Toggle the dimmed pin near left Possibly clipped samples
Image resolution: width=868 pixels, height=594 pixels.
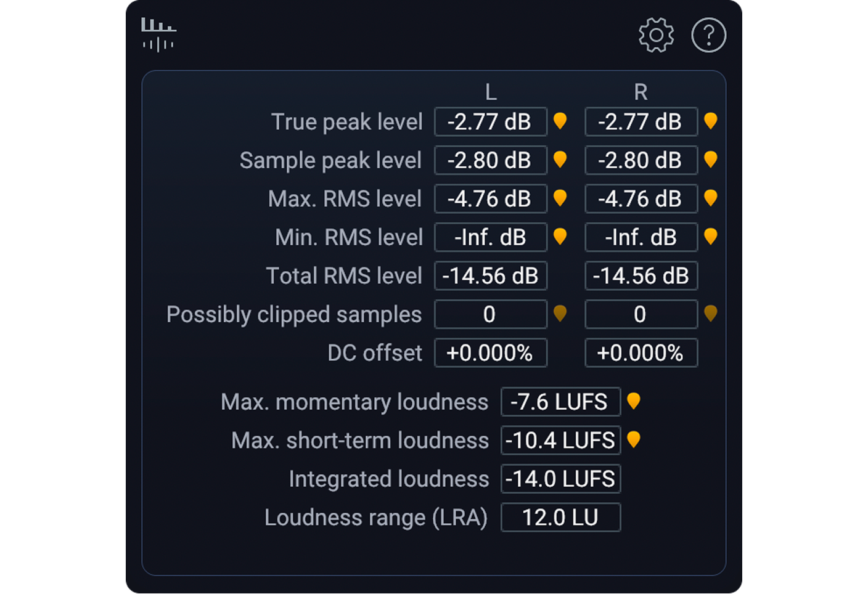click(560, 314)
